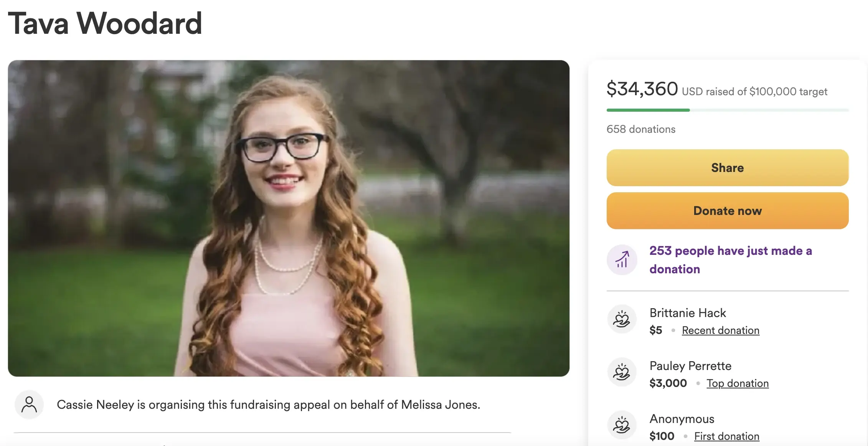Image resolution: width=868 pixels, height=446 pixels.
Task: Click the 658 donations count
Action: [x=641, y=129]
